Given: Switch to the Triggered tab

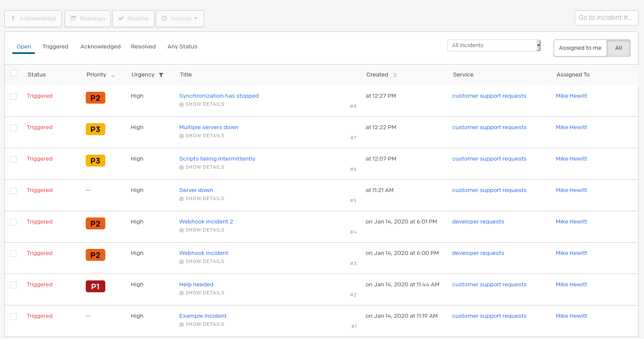Looking at the screenshot, I should point(55,46).
